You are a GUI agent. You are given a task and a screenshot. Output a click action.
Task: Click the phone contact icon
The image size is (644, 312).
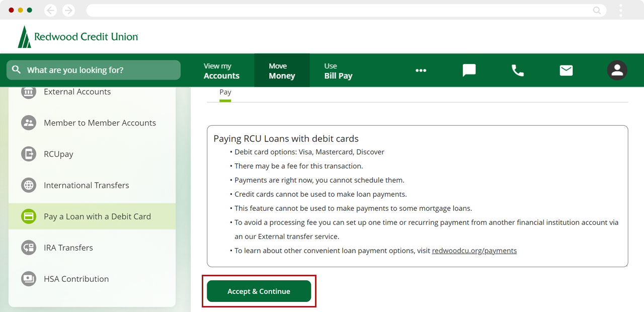[518, 70]
